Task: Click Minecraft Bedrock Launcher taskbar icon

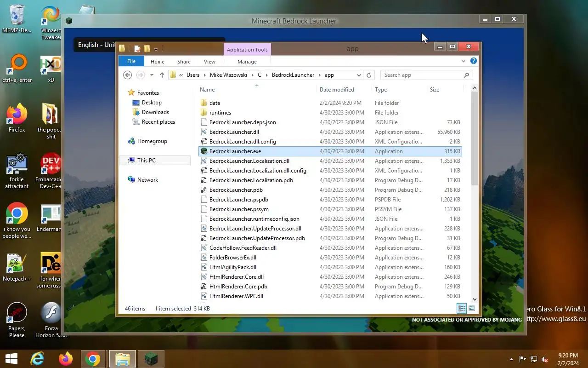Action: point(151,358)
